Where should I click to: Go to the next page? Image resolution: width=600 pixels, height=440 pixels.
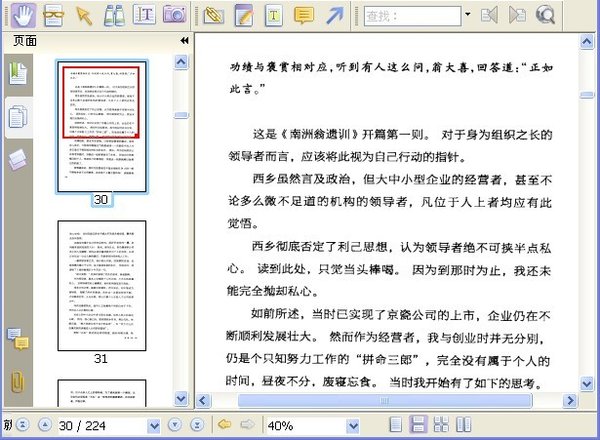point(174,425)
